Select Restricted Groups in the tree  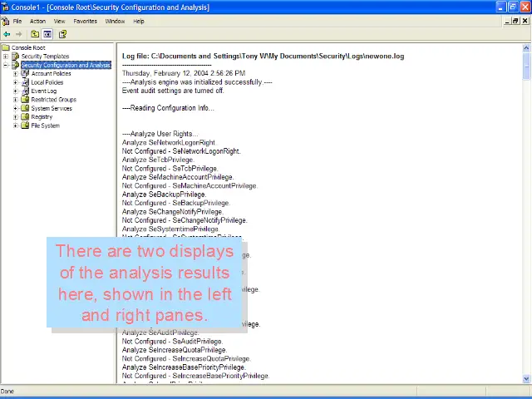pos(53,100)
